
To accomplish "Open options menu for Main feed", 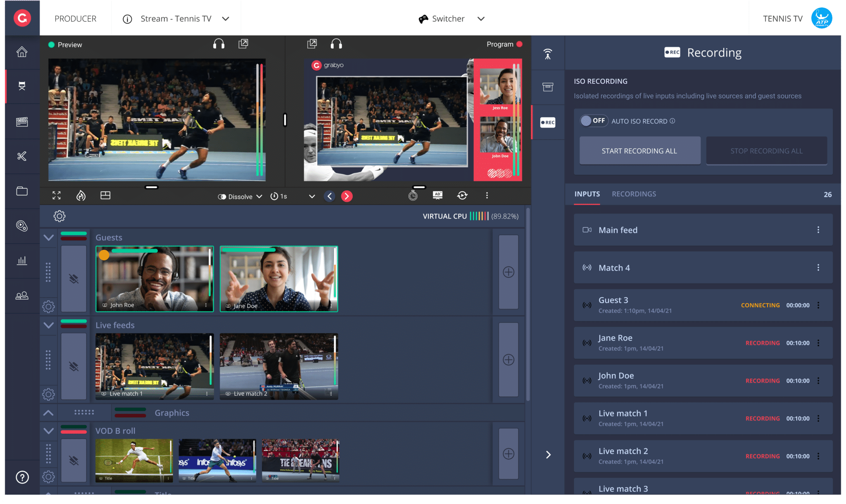I will point(818,230).
